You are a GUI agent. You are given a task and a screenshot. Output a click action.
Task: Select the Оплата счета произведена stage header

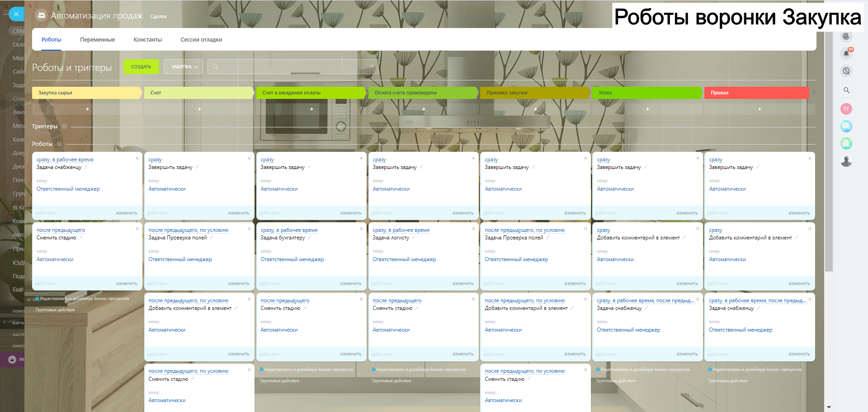pos(424,93)
